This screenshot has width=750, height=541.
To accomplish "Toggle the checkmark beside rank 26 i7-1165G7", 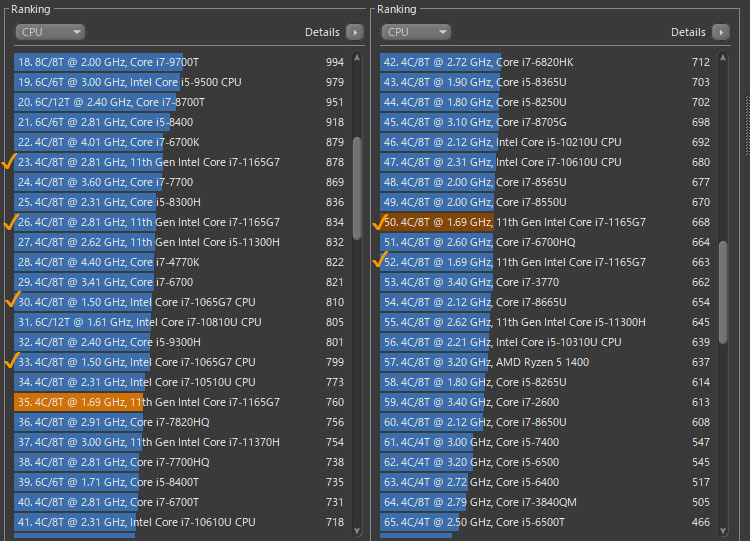I will tap(10, 221).
